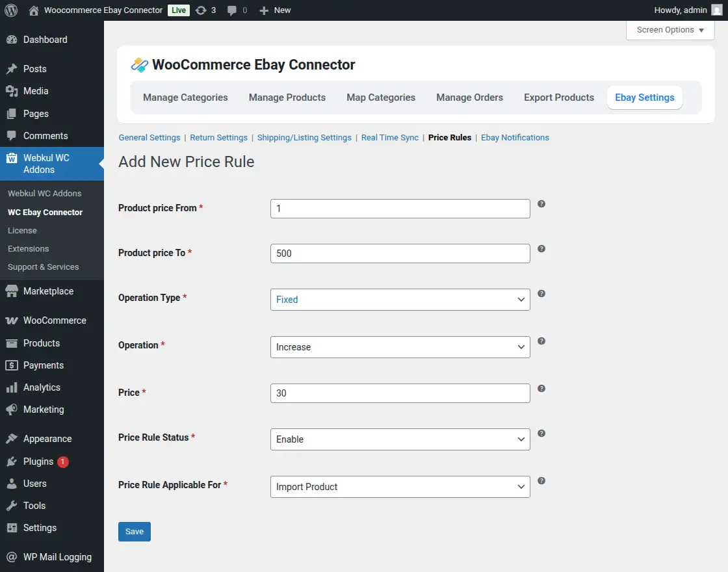Viewport: 728px width, 572px height.
Task: Click help icon for Product price From
Action: tap(541, 204)
